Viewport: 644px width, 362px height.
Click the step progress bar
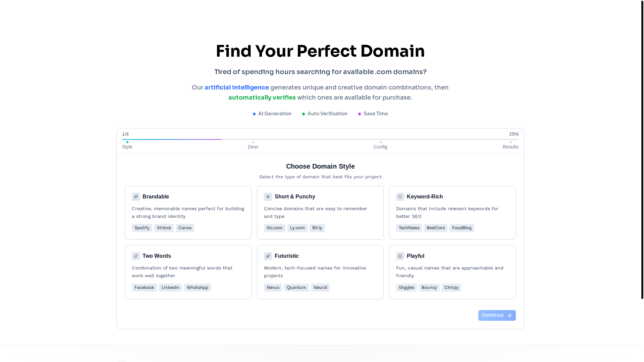tap(320, 139)
